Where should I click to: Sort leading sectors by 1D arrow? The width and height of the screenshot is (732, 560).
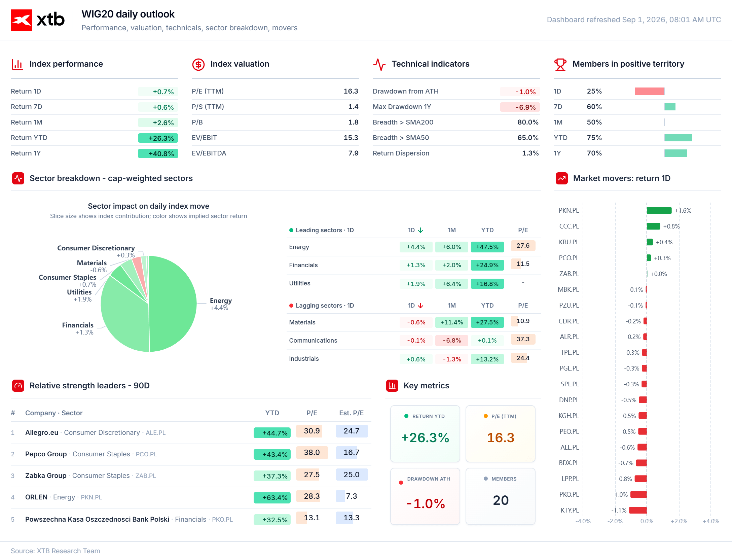click(420, 230)
